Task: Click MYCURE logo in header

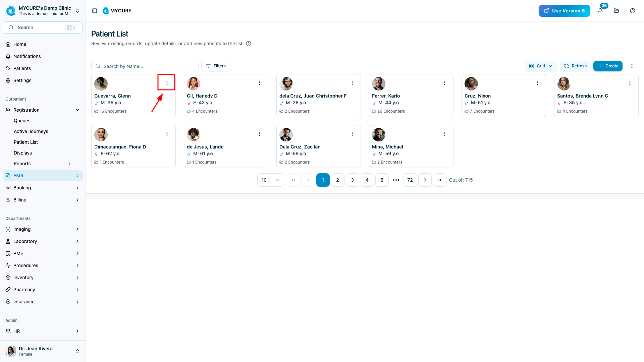Action: pyautogui.click(x=117, y=11)
